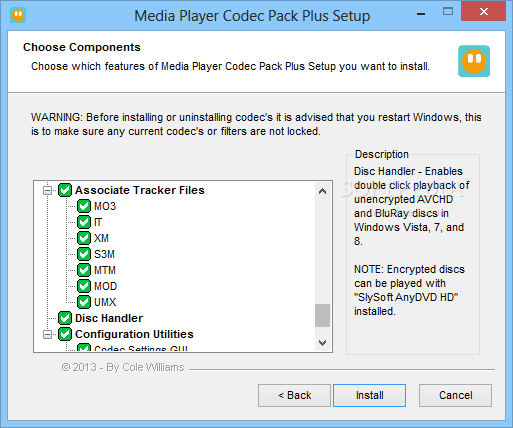Screen dimensions: 513x428
Task: Uncheck the Associate Tracker Files checkbox
Action: (x=65, y=190)
